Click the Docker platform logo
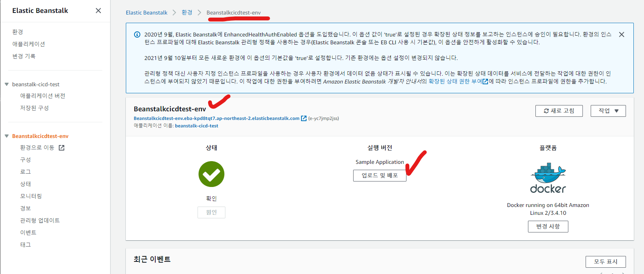644x274 pixels. [548, 179]
